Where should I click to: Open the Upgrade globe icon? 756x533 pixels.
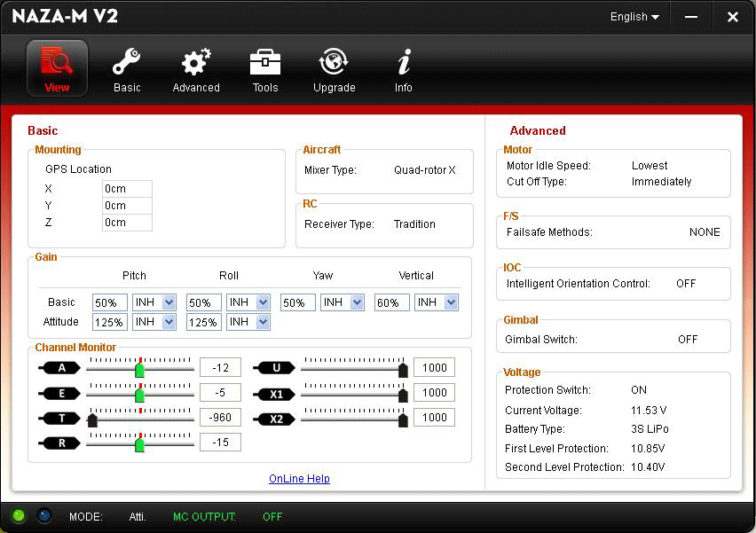[x=334, y=67]
